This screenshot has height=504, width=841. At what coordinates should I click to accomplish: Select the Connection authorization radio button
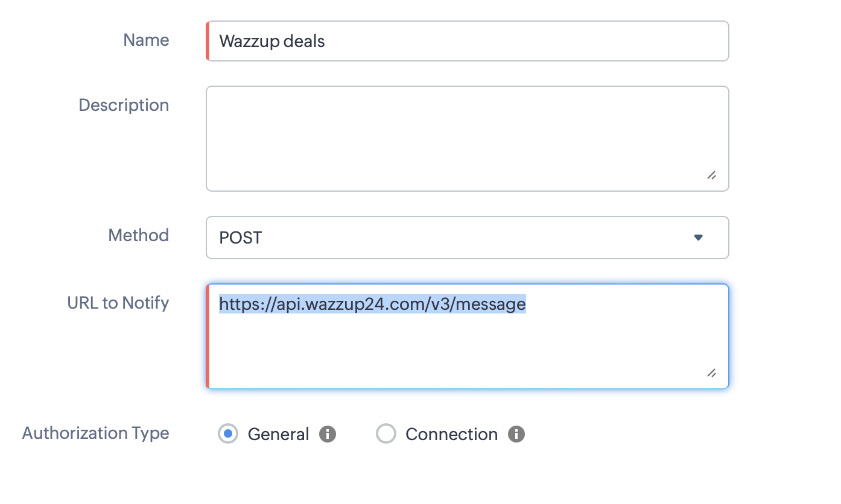point(386,434)
